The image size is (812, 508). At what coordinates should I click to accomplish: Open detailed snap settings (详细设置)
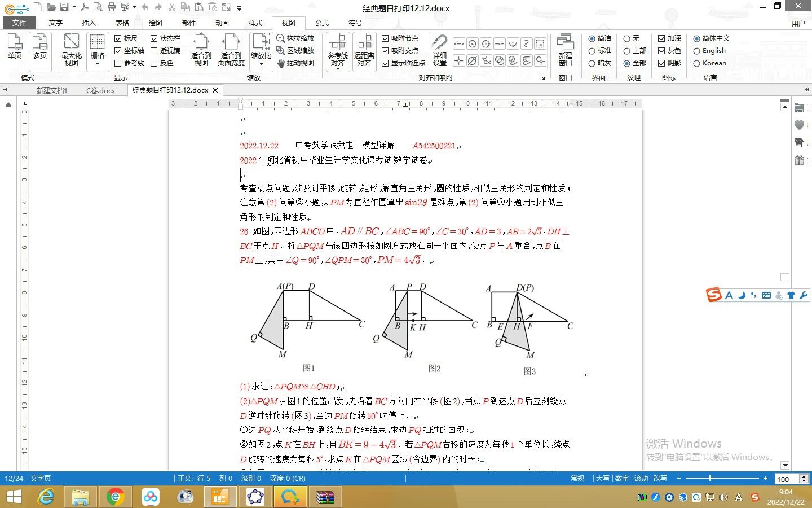click(439, 50)
